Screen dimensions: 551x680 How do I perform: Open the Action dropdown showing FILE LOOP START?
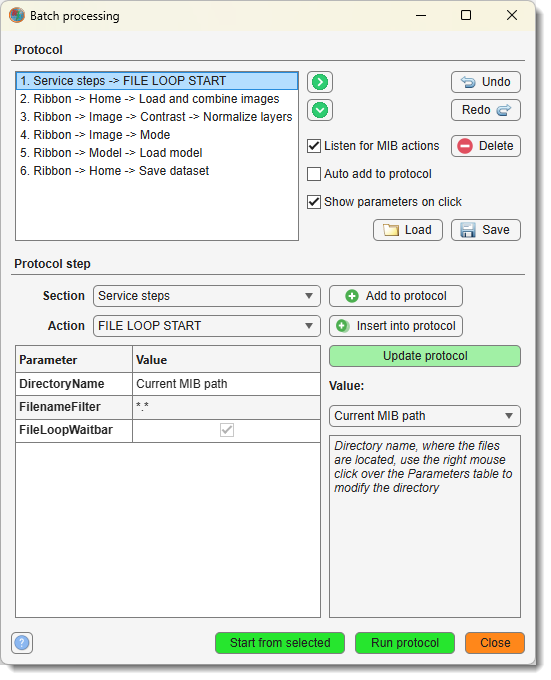click(207, 326)
